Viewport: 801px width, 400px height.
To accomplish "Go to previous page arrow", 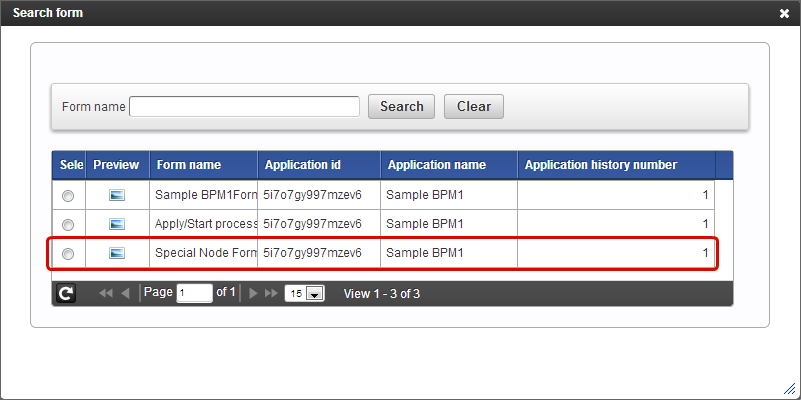I will pos(125,293).
